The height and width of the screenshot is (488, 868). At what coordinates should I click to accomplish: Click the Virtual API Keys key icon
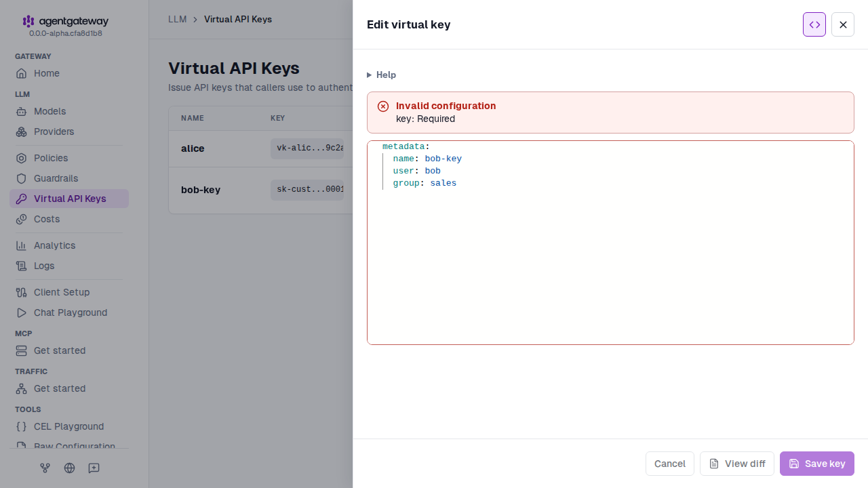click(x=22, y=199)
